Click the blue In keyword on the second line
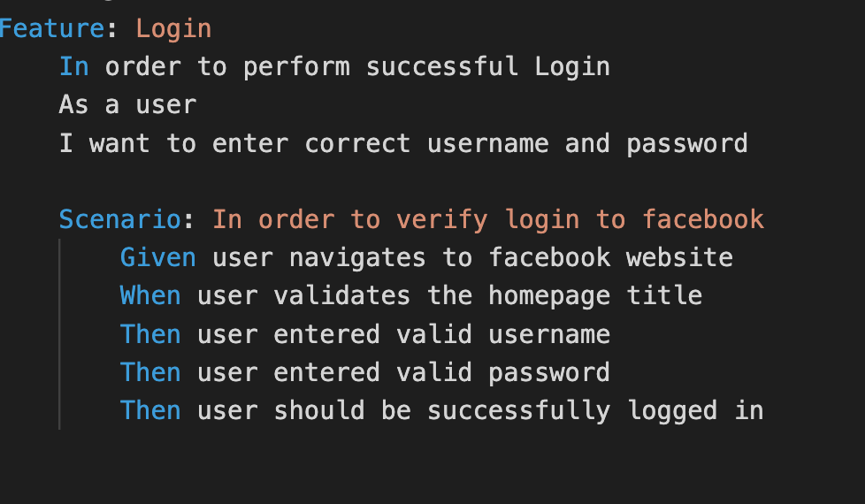Screen dimensions: 865x504 tap(74, 66)
